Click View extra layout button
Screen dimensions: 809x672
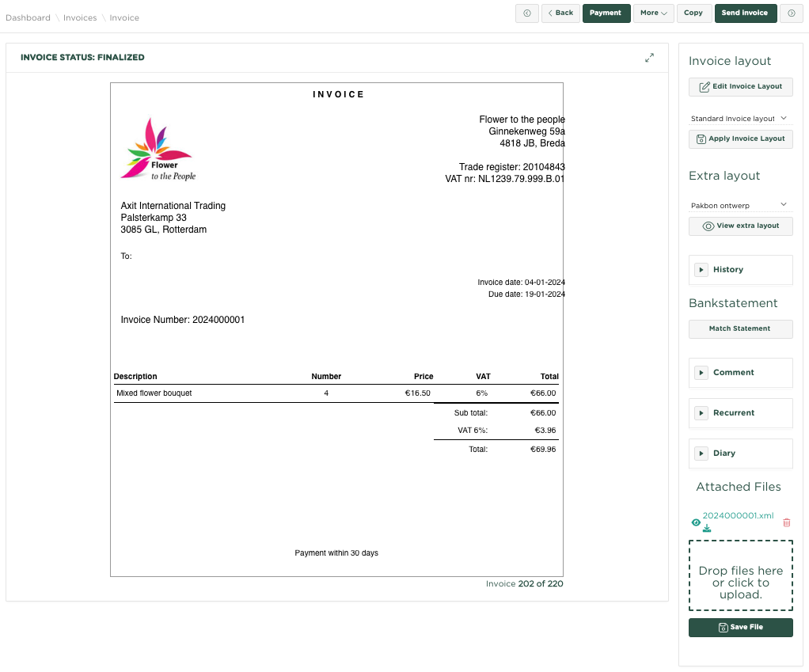pyautogui.click(x=740, y=226)
